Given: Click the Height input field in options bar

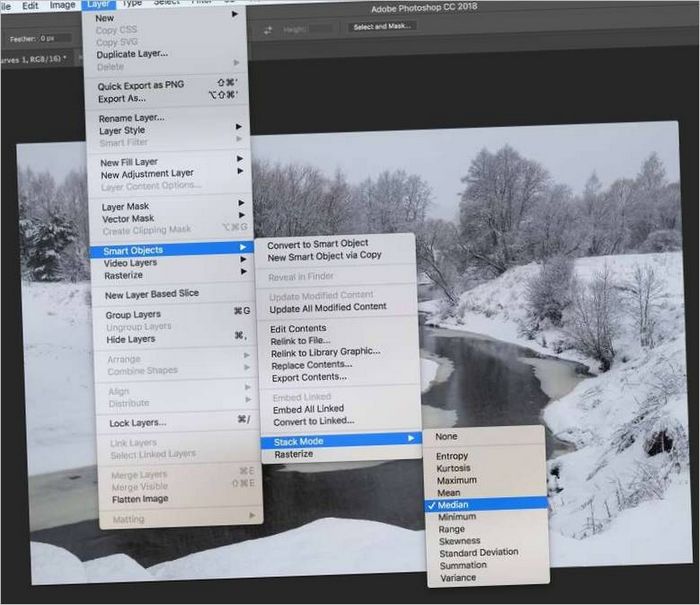Looking at the screenshot, I should [x=321, y=29].
